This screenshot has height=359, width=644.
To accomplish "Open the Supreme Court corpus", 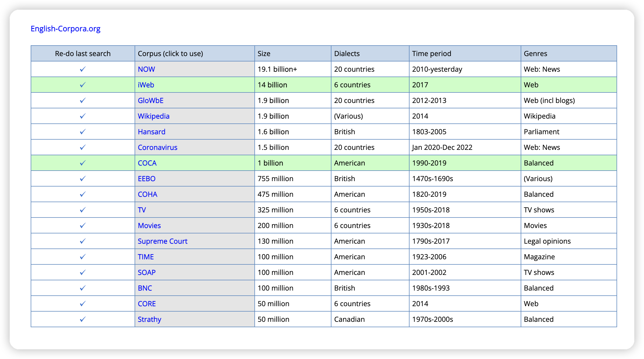I will click(163, 241).
